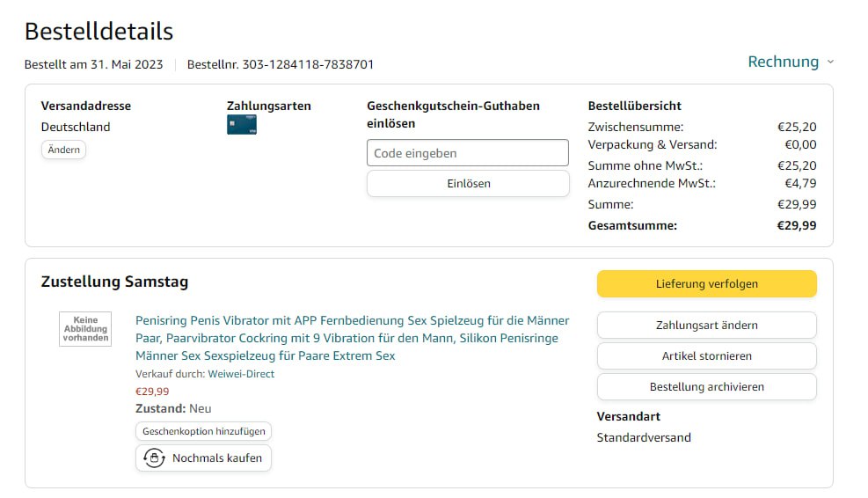Click 'Geschenkoption hinzufügen'

pyautogui.click(x=204, y=432)
